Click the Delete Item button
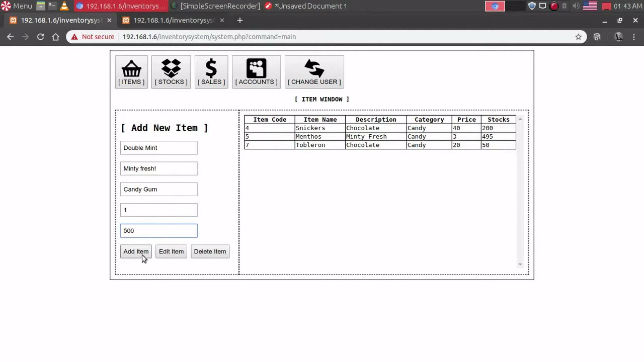The image size is (644, 362). (x=210, y=251)
